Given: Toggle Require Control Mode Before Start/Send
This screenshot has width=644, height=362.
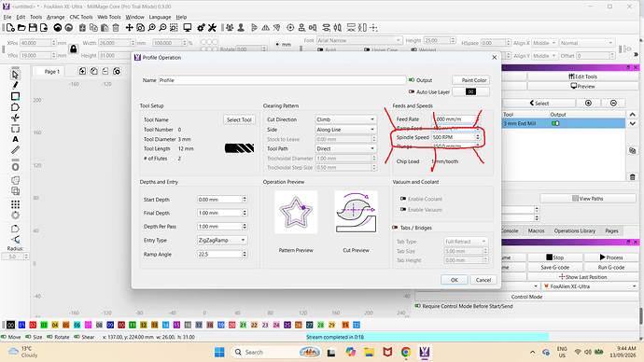Looking at the screenshot, I should (418, 306).
